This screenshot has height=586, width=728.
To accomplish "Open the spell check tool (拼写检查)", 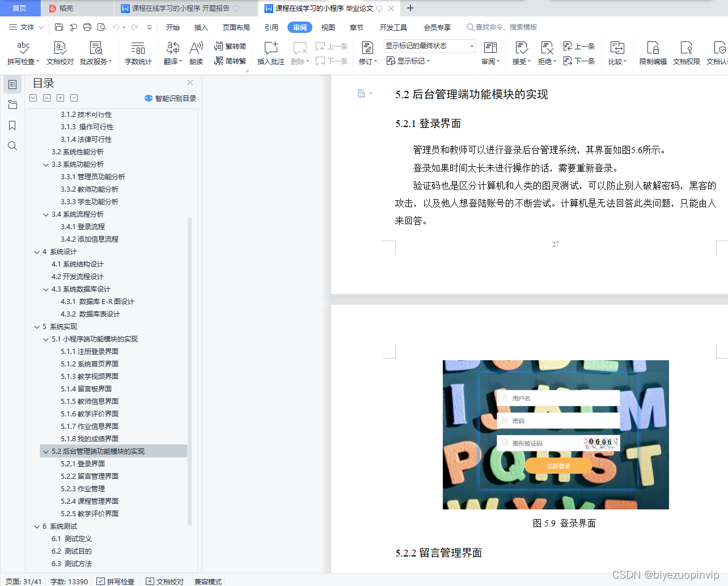I will coord(23,53).
